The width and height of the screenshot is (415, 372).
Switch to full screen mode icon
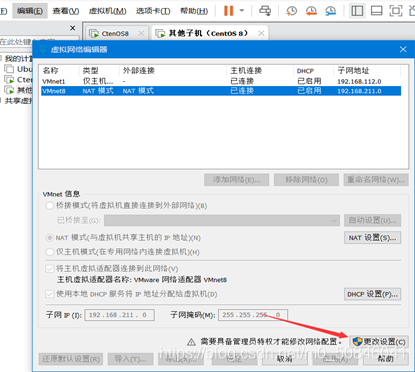pyautogui.click(x=396, y=11)
